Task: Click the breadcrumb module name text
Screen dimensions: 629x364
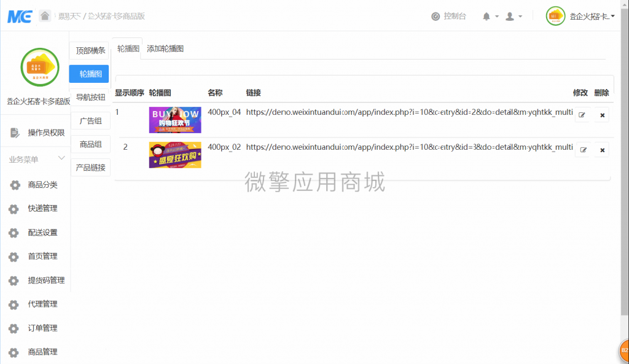Action: click(x=116, y=17)
